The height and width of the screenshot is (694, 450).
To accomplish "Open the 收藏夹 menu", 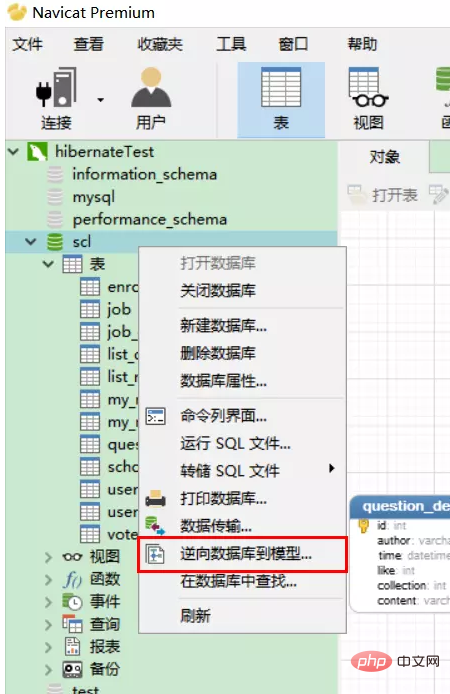I will tap(160, 44).
